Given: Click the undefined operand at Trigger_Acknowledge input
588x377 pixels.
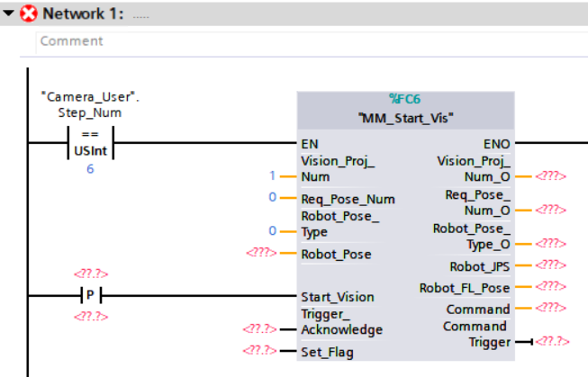Looking at the screenshot, I should [260, 329].
